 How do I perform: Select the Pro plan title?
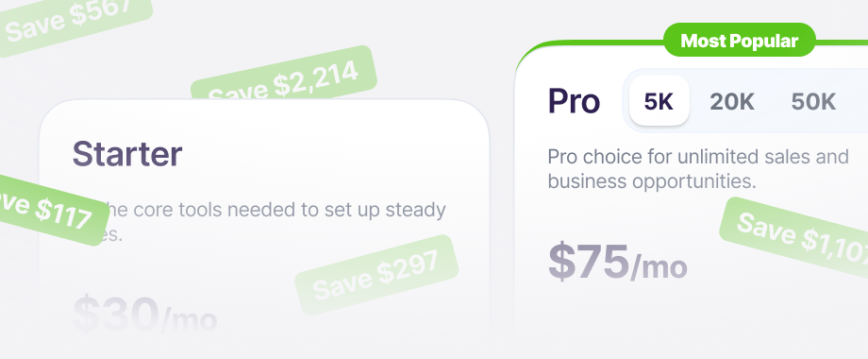(x=574, y=101)
